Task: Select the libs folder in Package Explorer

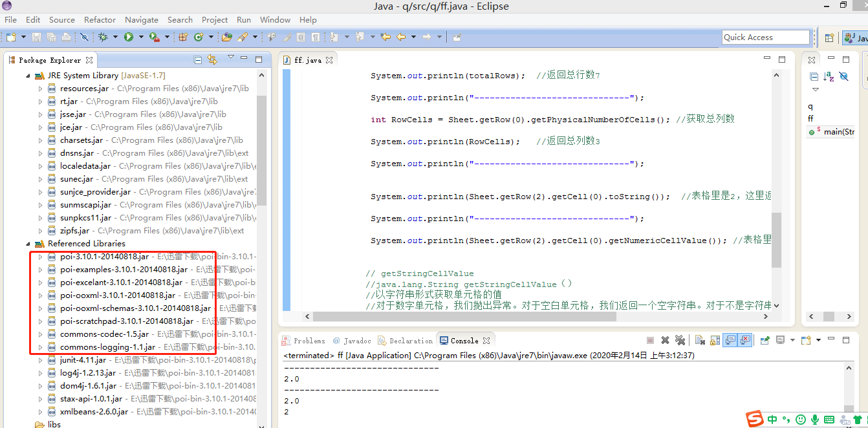Action: (x=49, y=424)
